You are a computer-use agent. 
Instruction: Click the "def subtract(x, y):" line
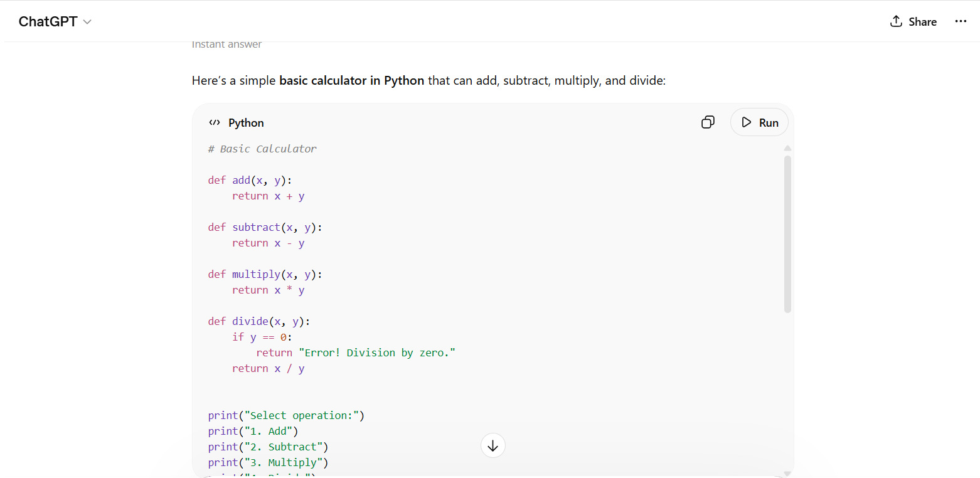265,228
